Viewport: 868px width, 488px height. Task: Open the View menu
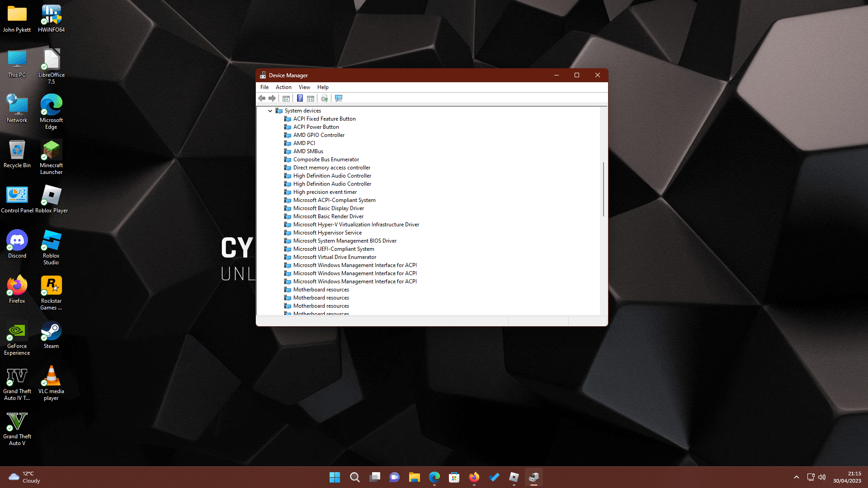click(304, 87)
